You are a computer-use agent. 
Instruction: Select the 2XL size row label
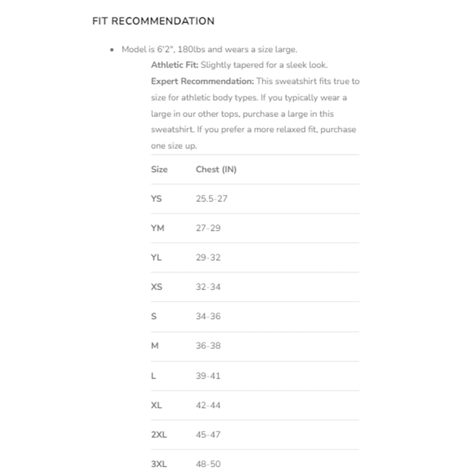159,435
